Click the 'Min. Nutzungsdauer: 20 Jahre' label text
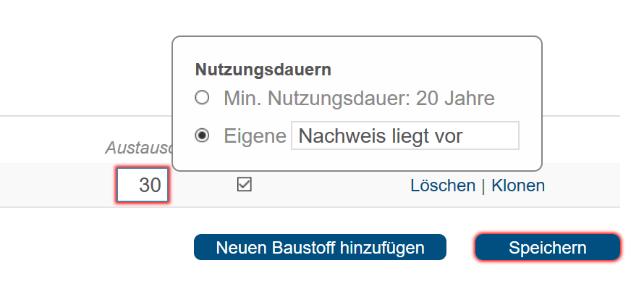644x292 pixels. (359, 99)
